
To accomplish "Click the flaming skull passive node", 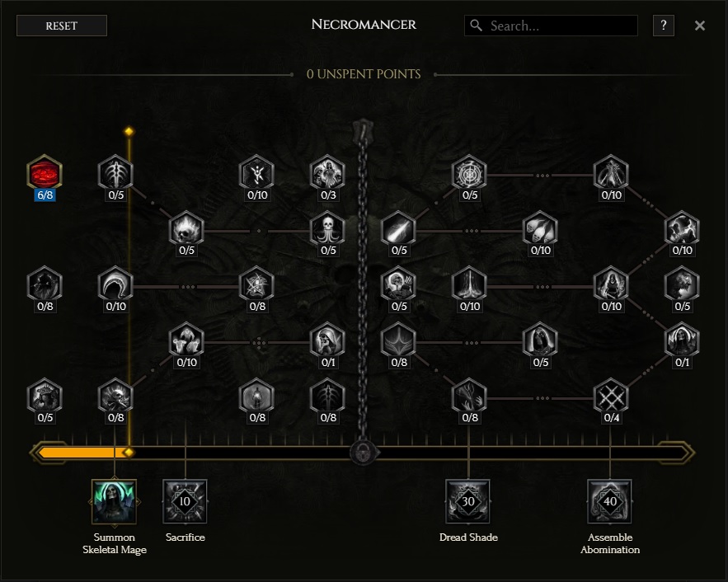I will [186, 229].
